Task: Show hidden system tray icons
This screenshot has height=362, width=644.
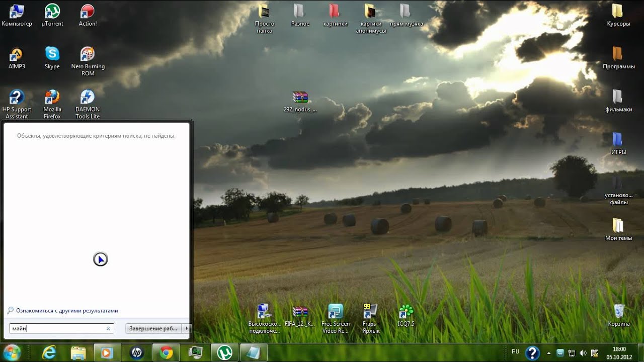Action: point(548,353)
